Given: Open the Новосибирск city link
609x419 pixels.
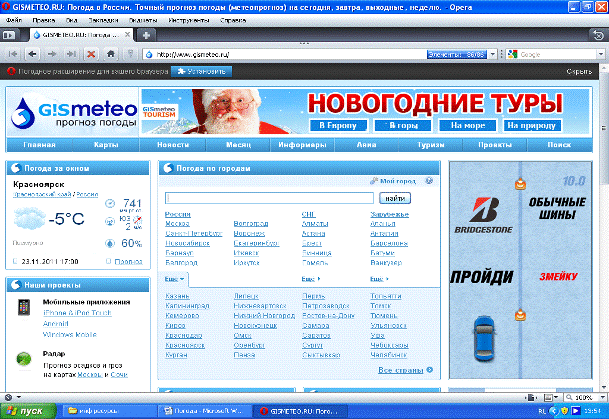Looking at the screenshot, I should 187,243.
